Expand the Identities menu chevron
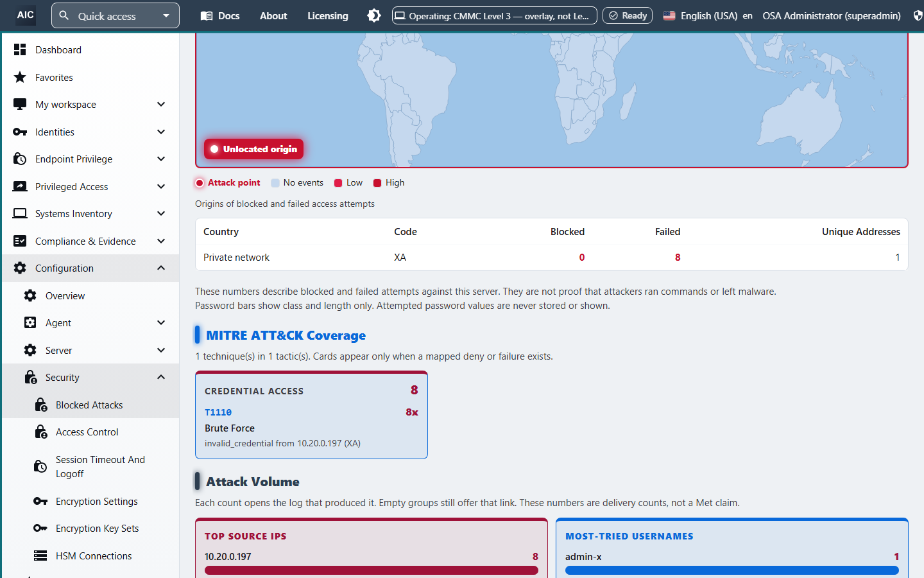The image size is (924, 578). pyautogui.click(x=161, y=132)
